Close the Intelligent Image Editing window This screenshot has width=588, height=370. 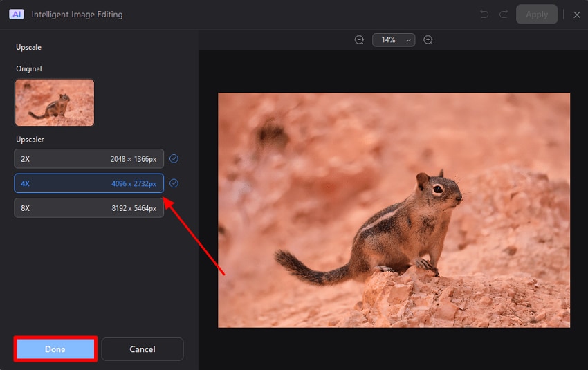(577, 15)
